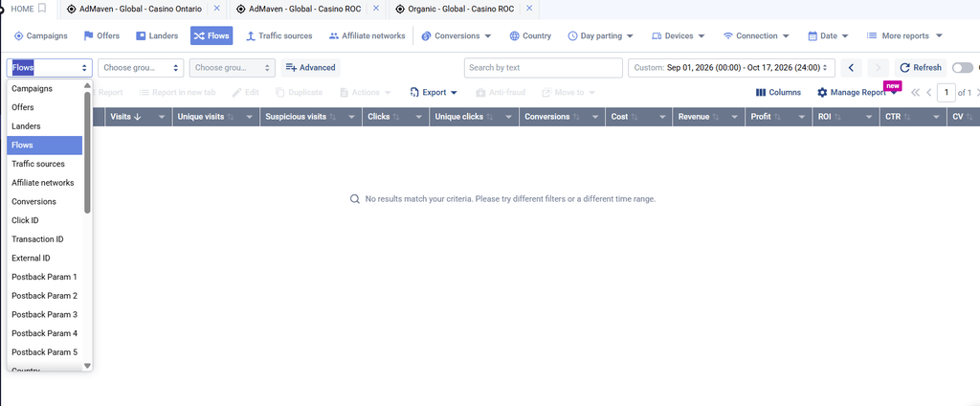Open the HOME tab
The width and height of the screenshot is (980, 406).
[22, 9]
